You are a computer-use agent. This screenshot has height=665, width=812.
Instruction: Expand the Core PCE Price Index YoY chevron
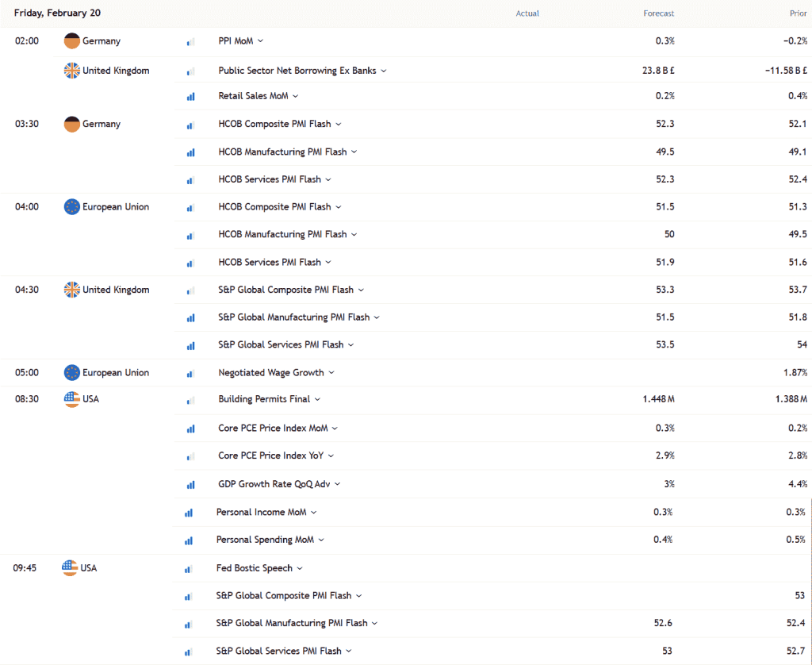pyautogui.click(x=331, y=456)
